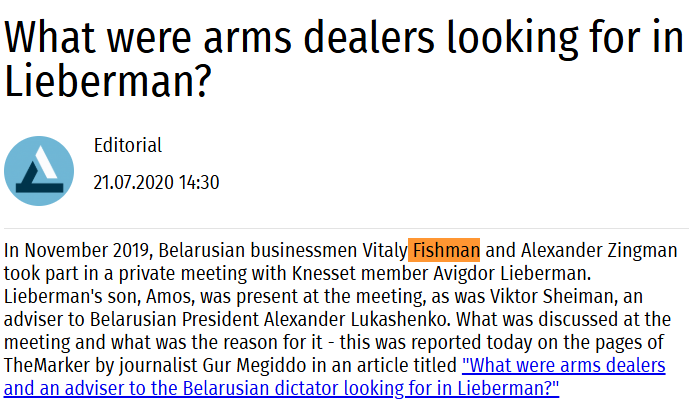Click the name Alexander Zingman in text

coord(599,250)
